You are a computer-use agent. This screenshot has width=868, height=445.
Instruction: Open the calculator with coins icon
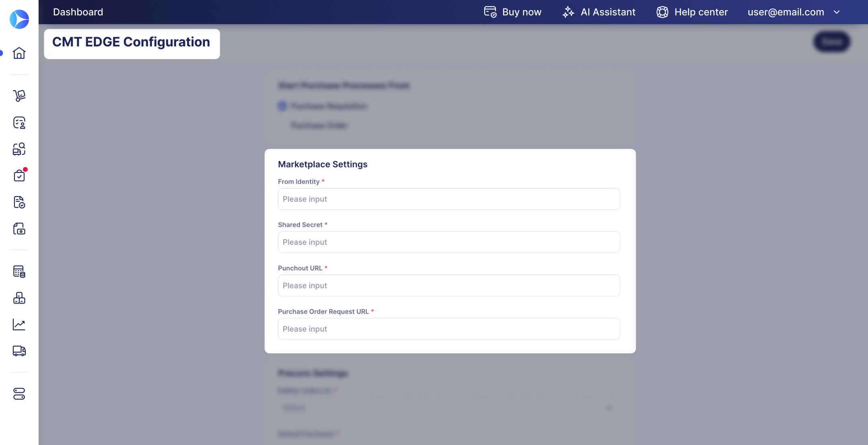coord(19,272)
